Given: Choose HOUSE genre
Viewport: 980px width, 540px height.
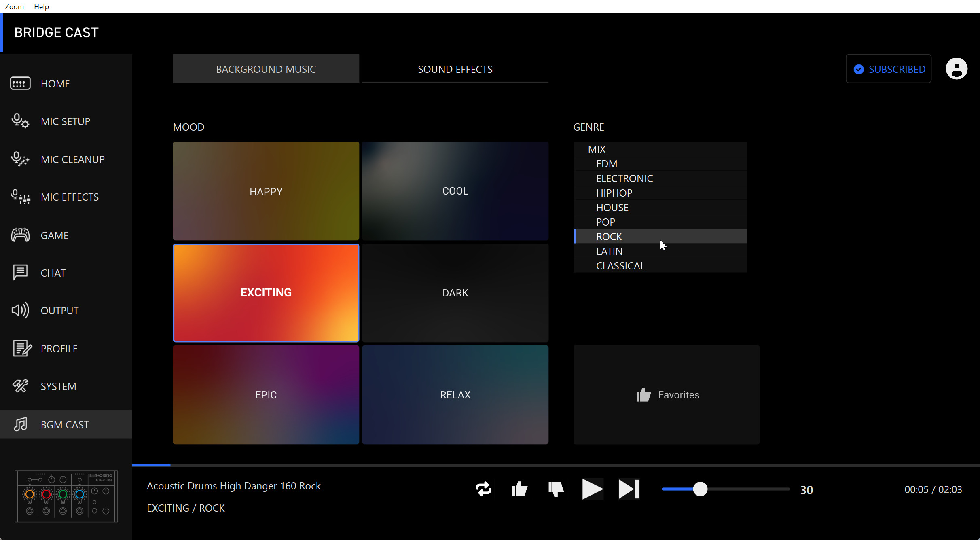Looking at the screenshot, I should [x=660, y=207].
